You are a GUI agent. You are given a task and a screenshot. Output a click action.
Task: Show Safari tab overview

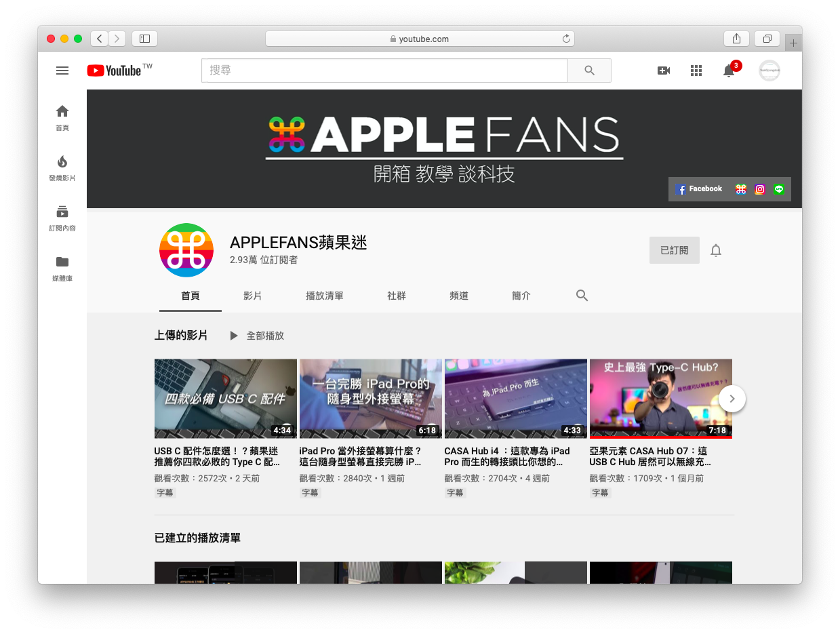pyautogui.click(x=767, y=39)
